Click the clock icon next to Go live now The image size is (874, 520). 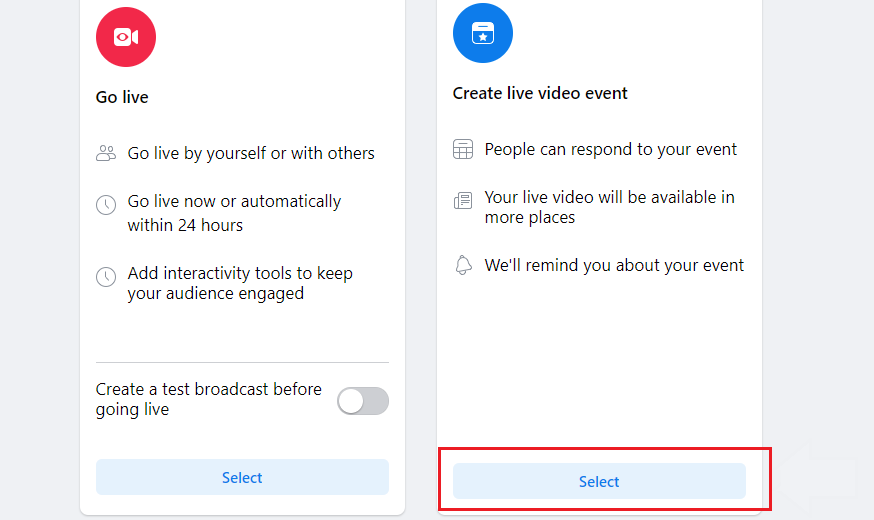[x=106, y=205]
